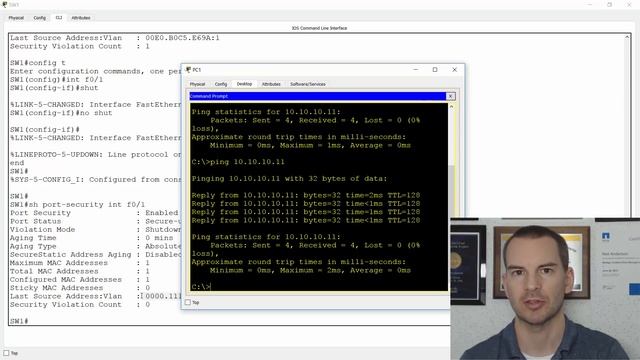Viewport: 640px width, 360px height.
Task: Open the Attributes tab in PC1 window
Action: coord(271,84)
